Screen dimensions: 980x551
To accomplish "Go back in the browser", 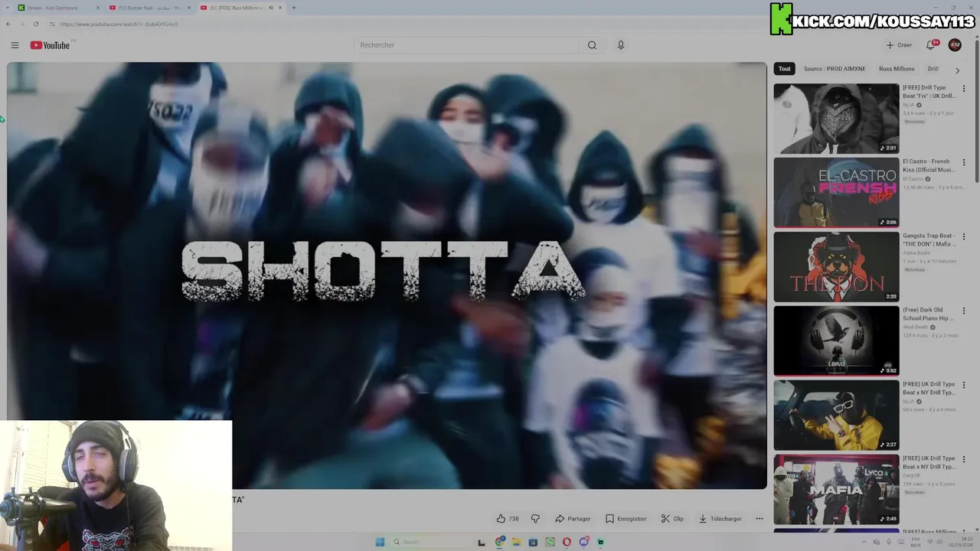I will (8, 24).
